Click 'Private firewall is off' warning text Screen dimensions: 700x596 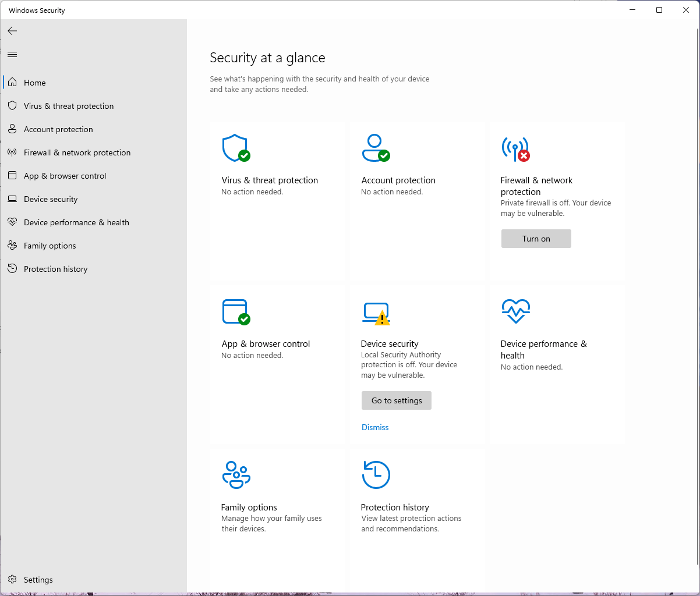pyautogui.click(x=556, y=208)
